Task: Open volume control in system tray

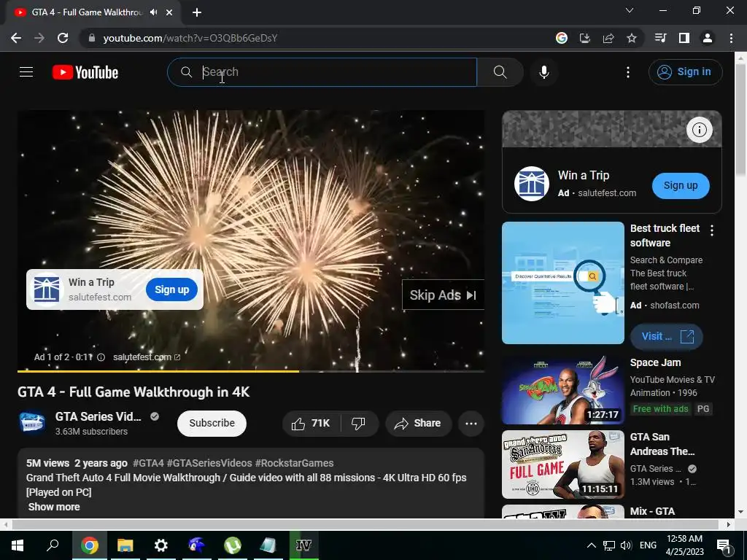Action: coord(626,545)
